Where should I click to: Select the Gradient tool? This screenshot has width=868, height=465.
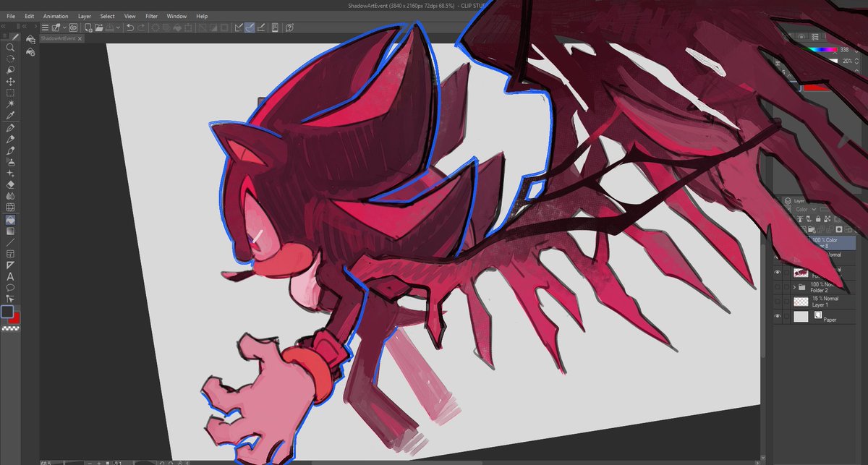[x=10, y=231]
